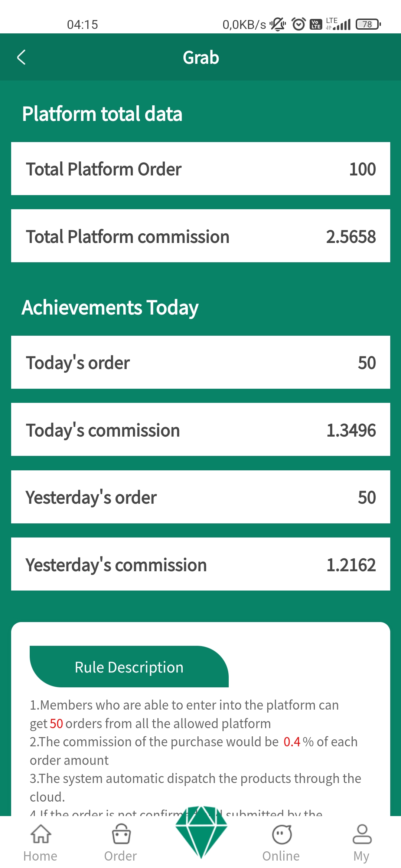Go back using the arrow icon
Screen dimensions: 401x868
(x=21, y=57)
